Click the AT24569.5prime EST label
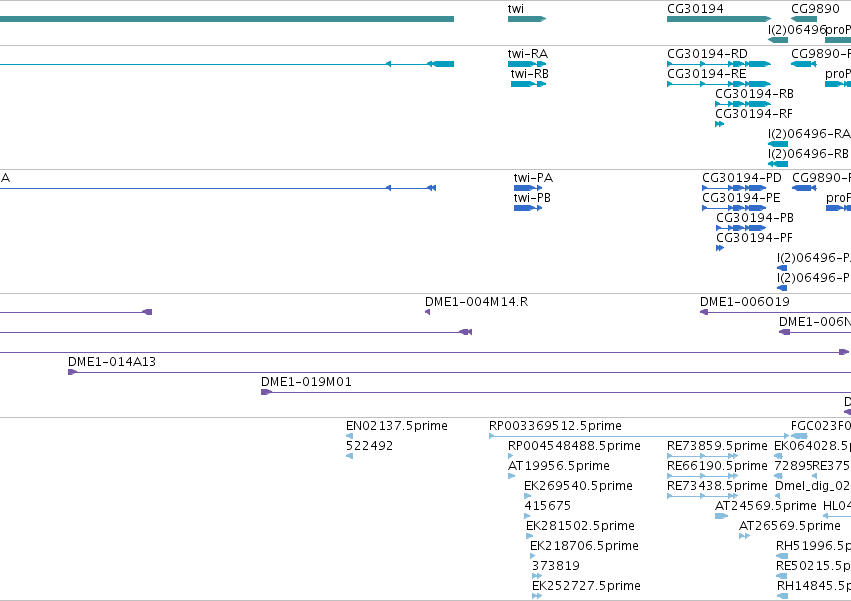Viewport: 851px width, 601px height. click(x=765, y=506)
